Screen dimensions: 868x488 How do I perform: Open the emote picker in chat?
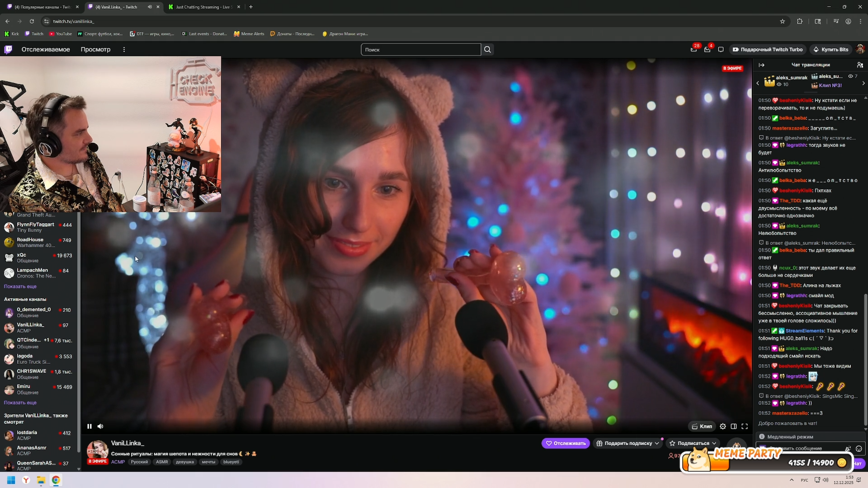click(x=859, y=449)
